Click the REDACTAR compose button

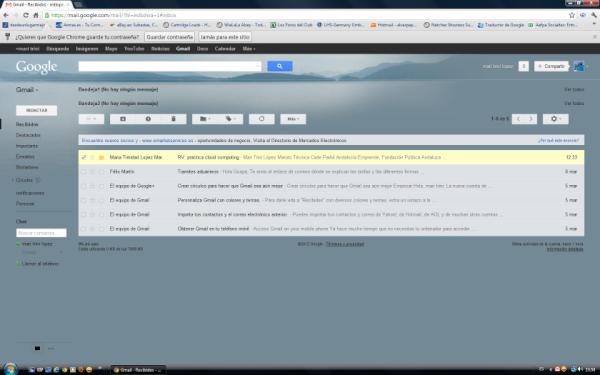tap(36, 110)
